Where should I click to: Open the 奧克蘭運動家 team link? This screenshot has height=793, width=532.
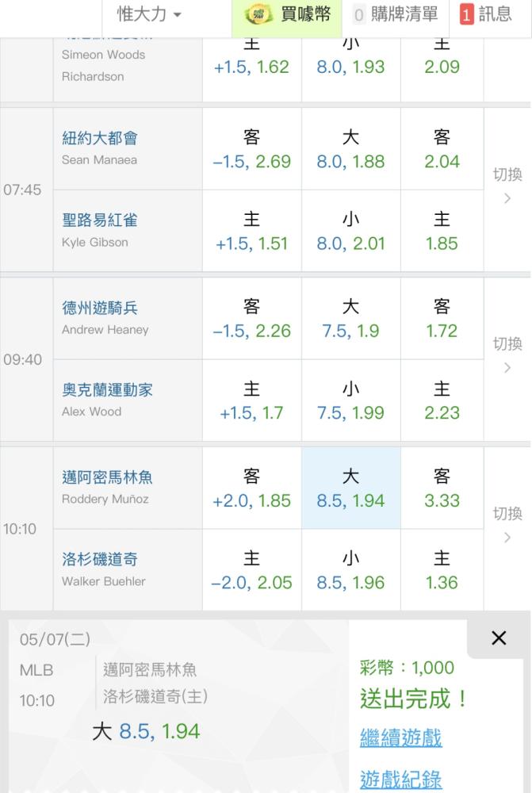click(107, 390)
